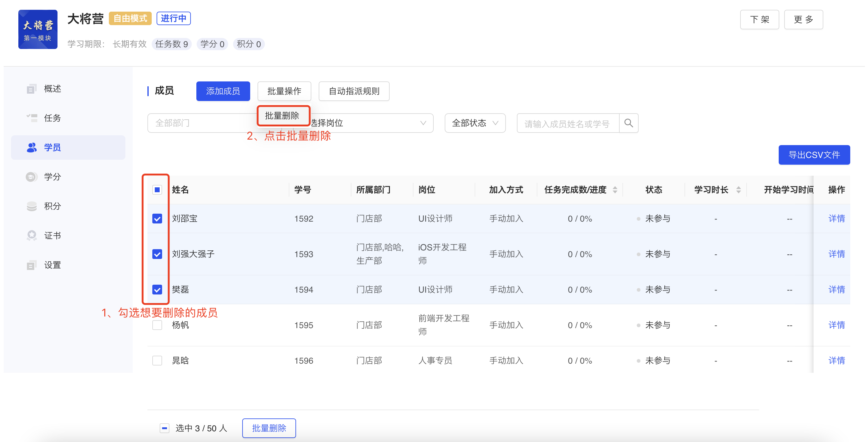
Task: Click the 大将营 title text
Action: click(85, 19)
